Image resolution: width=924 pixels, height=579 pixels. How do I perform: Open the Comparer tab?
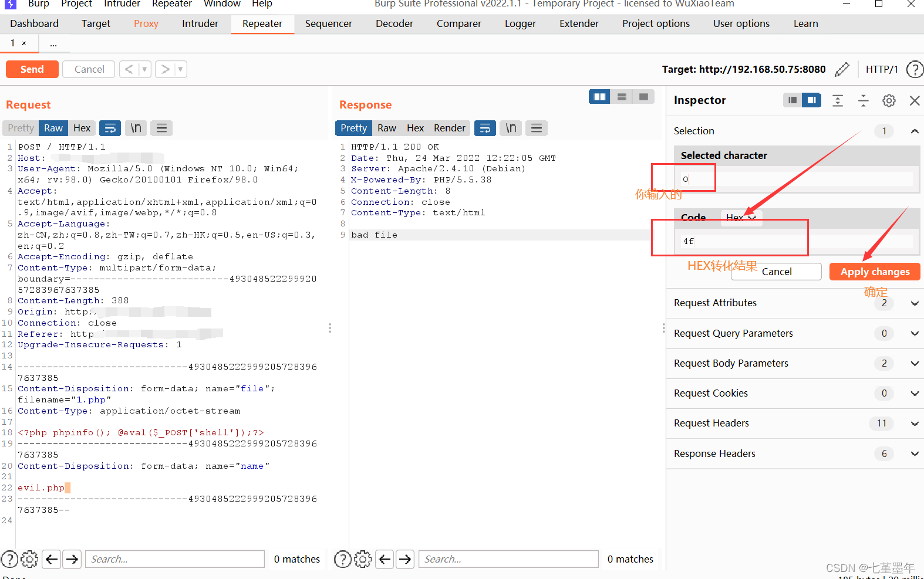459,23
